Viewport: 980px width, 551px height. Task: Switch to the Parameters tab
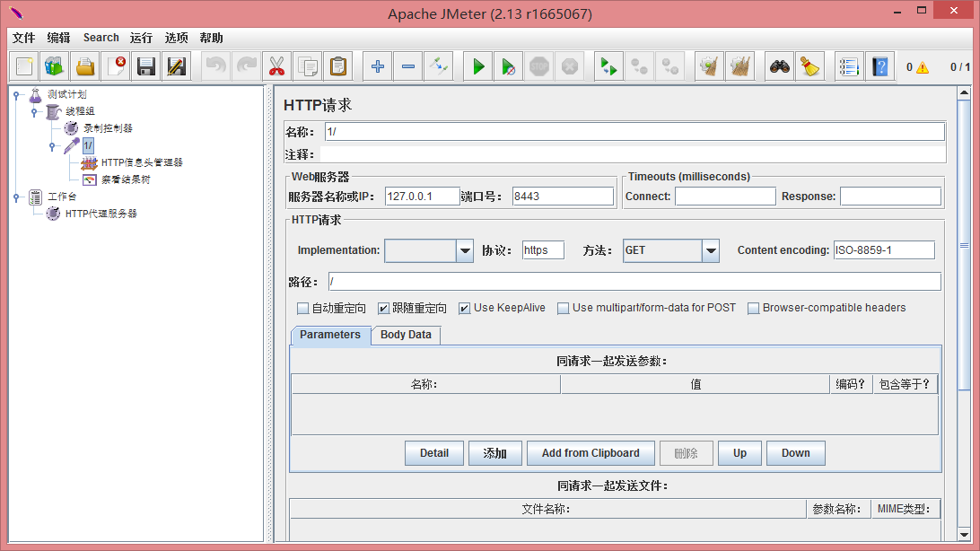(x=330, y=335)
